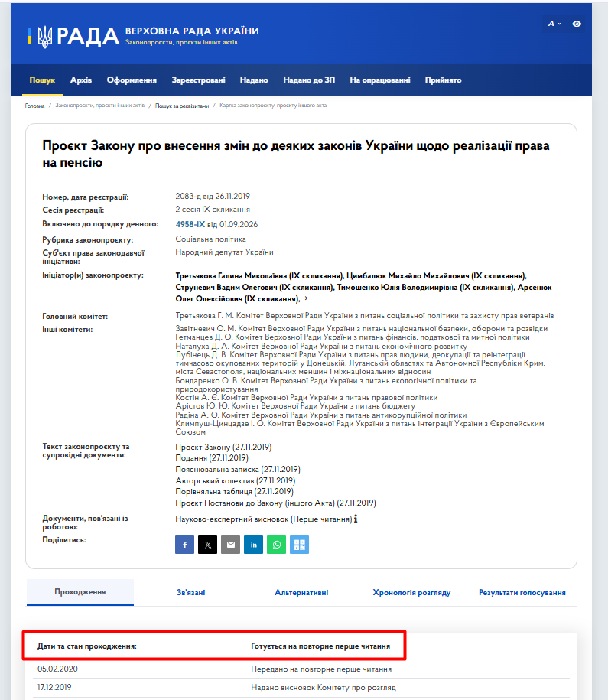This screenshot has width=608, height=700.
Task: Click Готується на повторне перше читання status
Action: tap(320, 646)
